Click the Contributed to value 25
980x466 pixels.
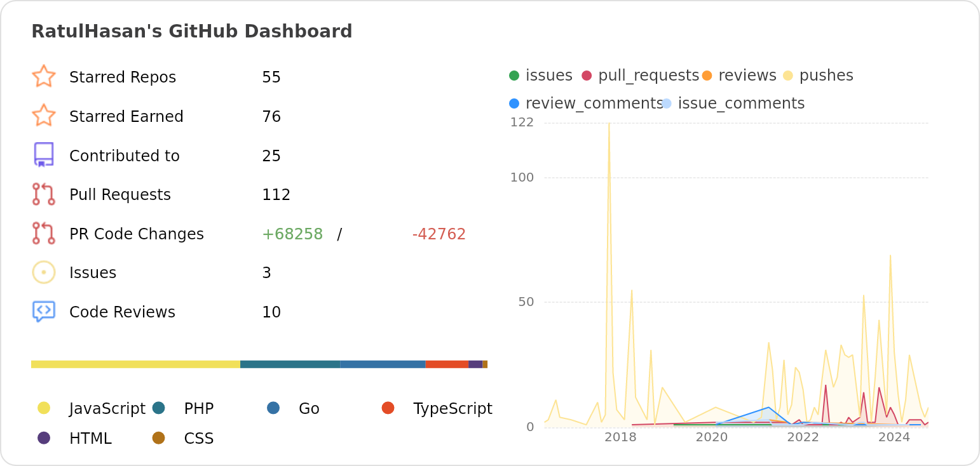tap(271, 156)
